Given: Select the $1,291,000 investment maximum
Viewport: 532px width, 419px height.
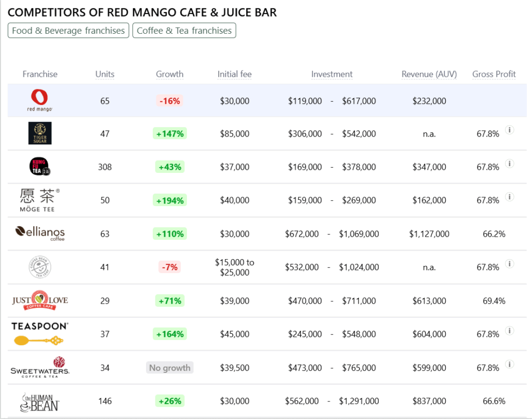Looking at the screenshot, I should pyautogui.click(x=359, y=401).
